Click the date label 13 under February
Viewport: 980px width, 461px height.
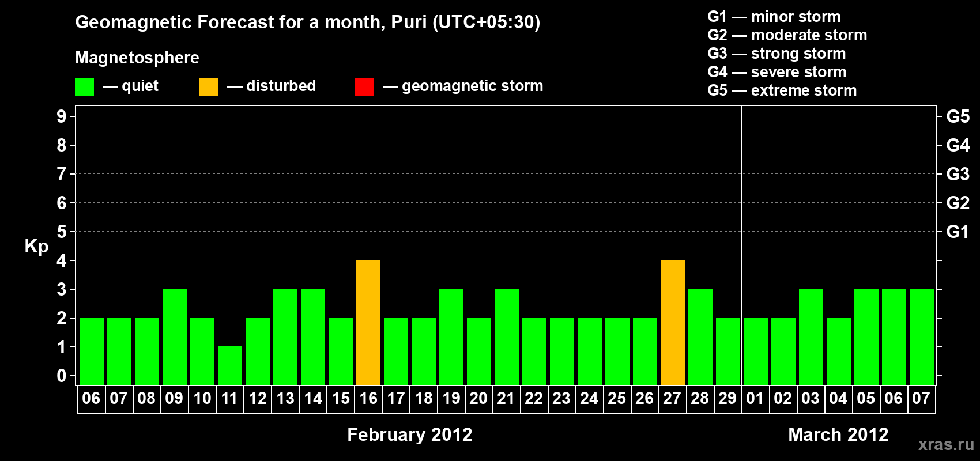(x=285, y=398)
